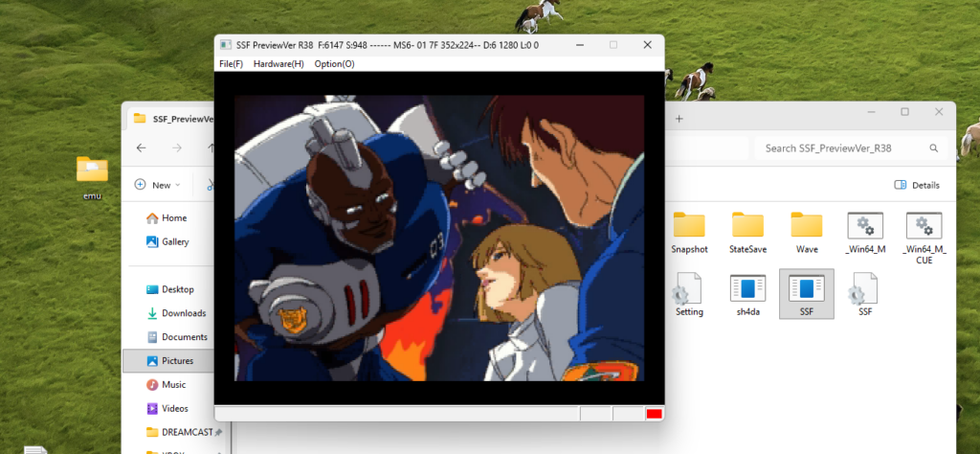
Task: Open Pictures in Explorer sidebar
Action: point(167,361)
